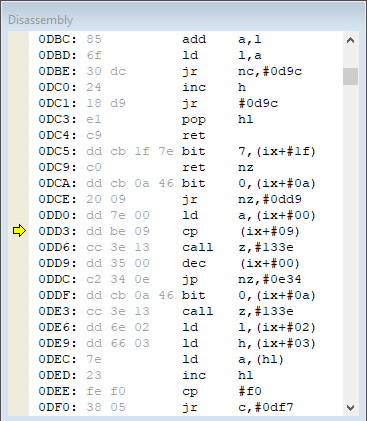Select the line 0DED inc hl
This screenshot has width=367, height=421.
[x=186, y=375]
